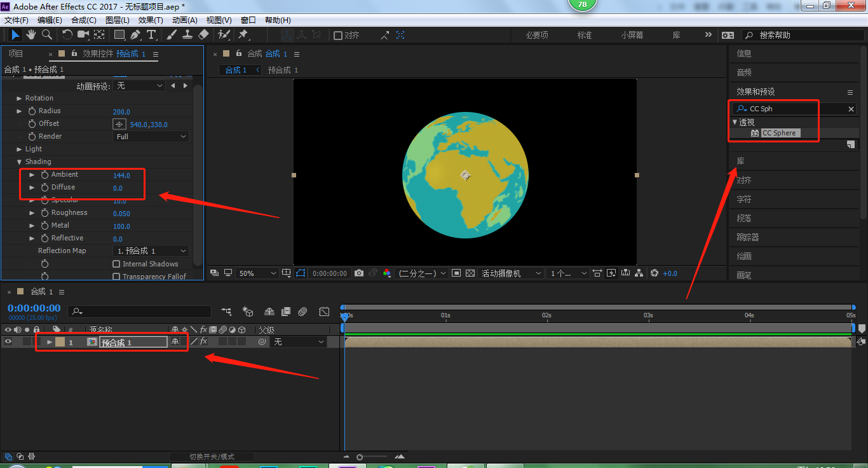The image size is (868, 468).
Task: Take a snapshot with camera icon
Action: coord(359,273)
